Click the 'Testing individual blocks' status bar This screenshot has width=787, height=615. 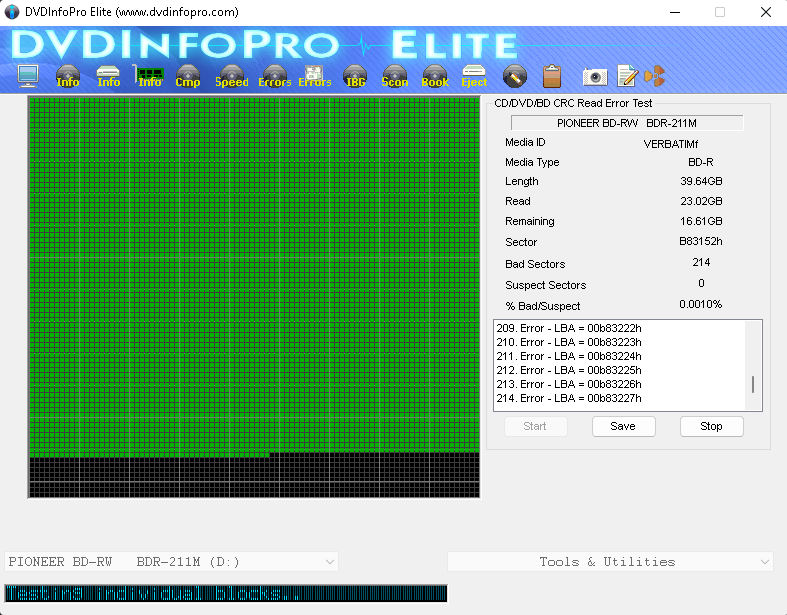click(225, 593)
